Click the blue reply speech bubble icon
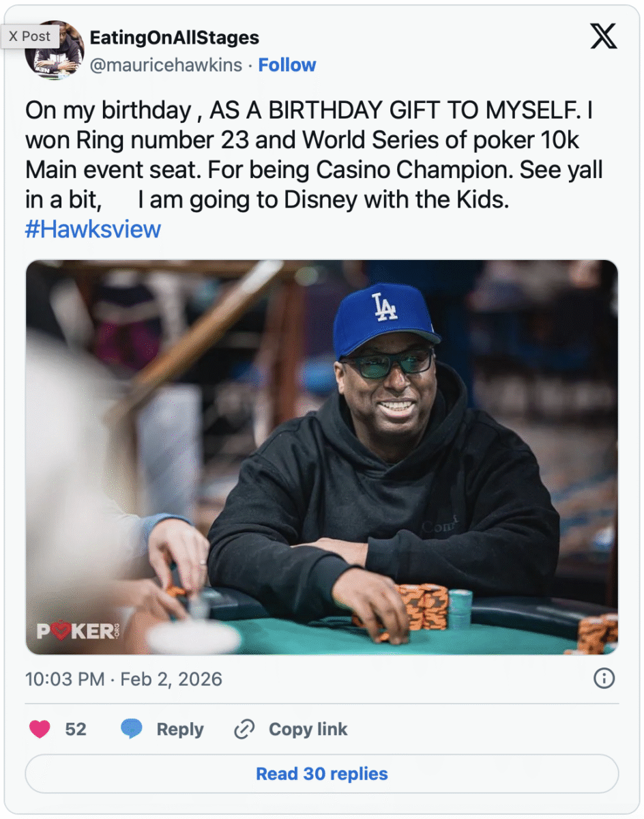This screenshot has height=819, width=644. pos(131,729)
